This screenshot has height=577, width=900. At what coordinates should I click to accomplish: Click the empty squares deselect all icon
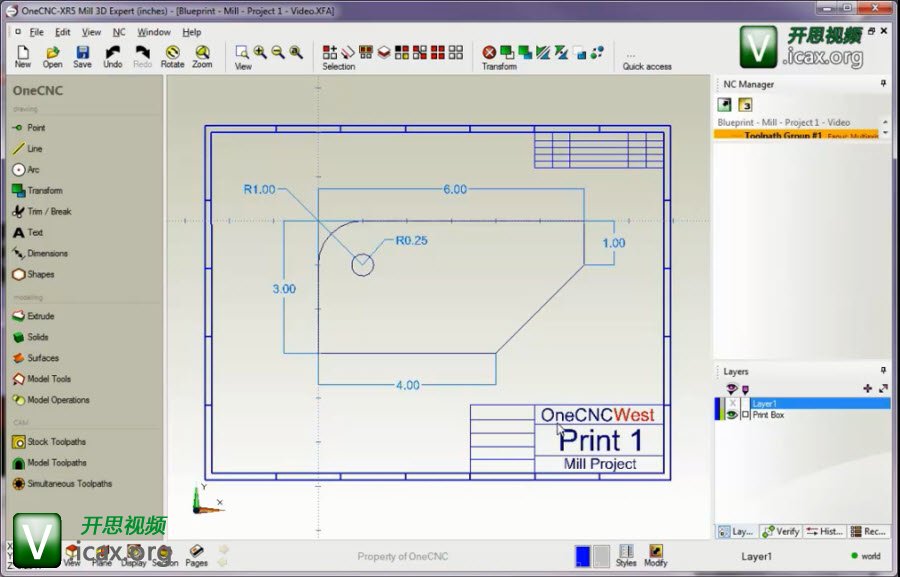(456, 52)
